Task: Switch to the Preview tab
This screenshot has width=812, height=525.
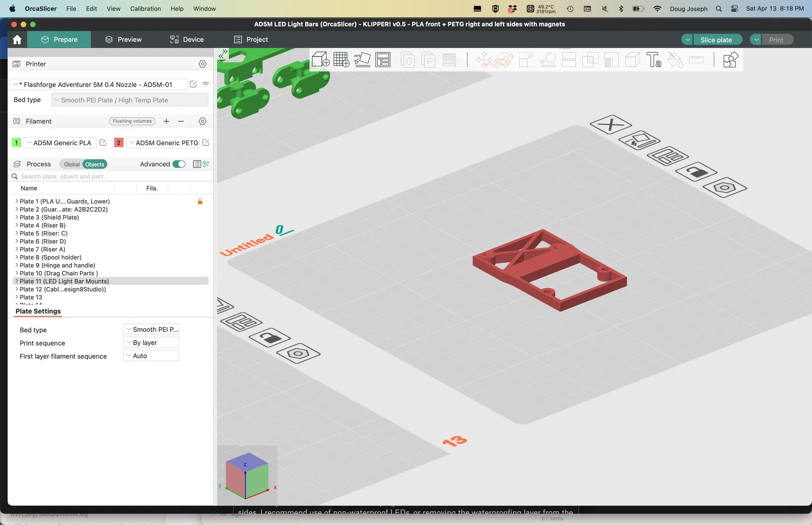Action: click(x=123, y=40)
